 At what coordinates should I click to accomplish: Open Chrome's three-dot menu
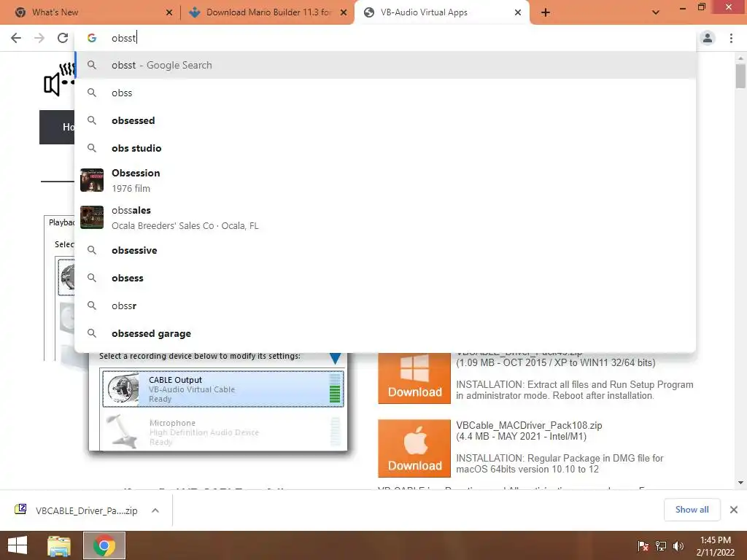pyautogui.click(x=731, y=38)
